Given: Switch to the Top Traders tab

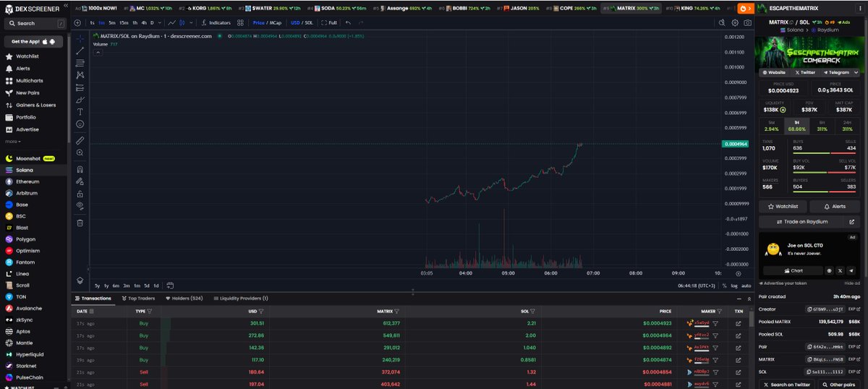Looking at the screenshot, I should point(138,298).
